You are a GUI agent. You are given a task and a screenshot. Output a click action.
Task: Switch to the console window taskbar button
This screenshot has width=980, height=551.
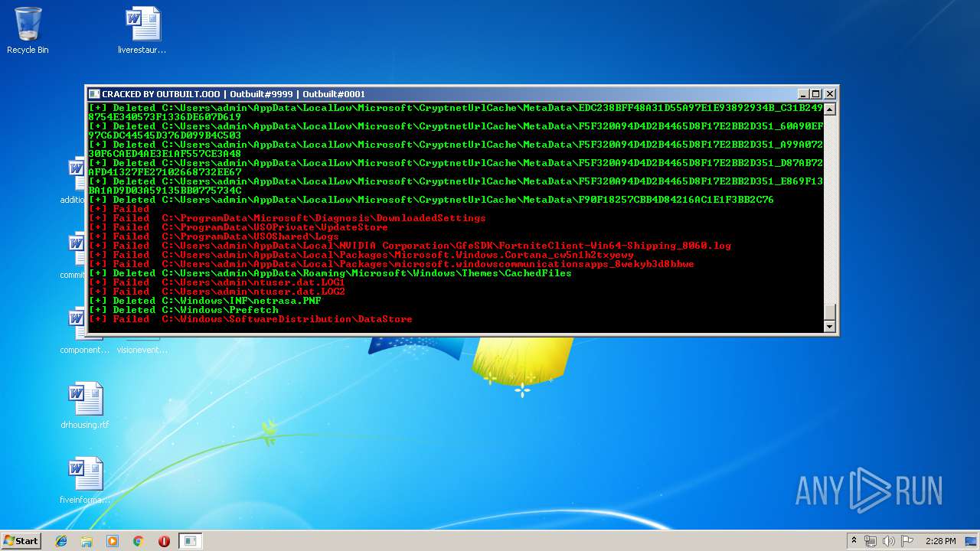pyautogui.click(x=190, y=541)
